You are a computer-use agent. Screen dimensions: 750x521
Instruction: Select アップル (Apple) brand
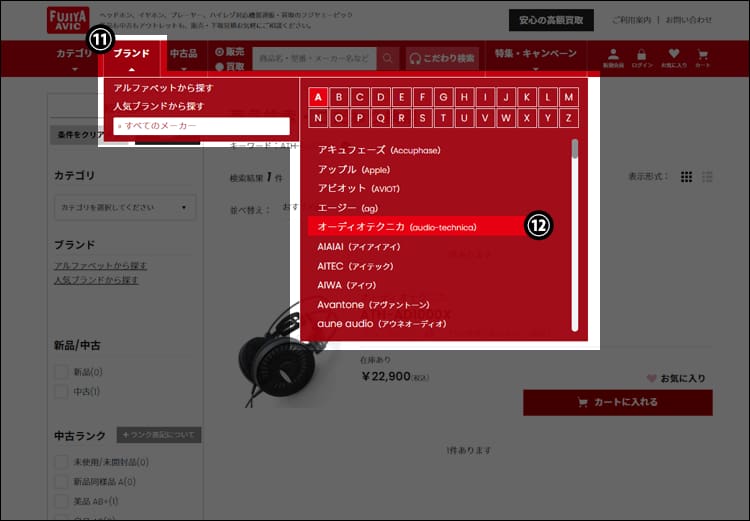tap(353, 170)
